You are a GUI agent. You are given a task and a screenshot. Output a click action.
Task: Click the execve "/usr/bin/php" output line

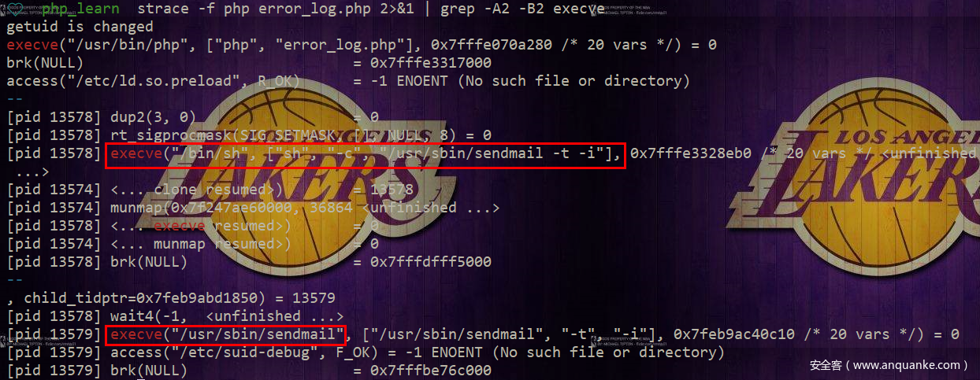(362, 45)
